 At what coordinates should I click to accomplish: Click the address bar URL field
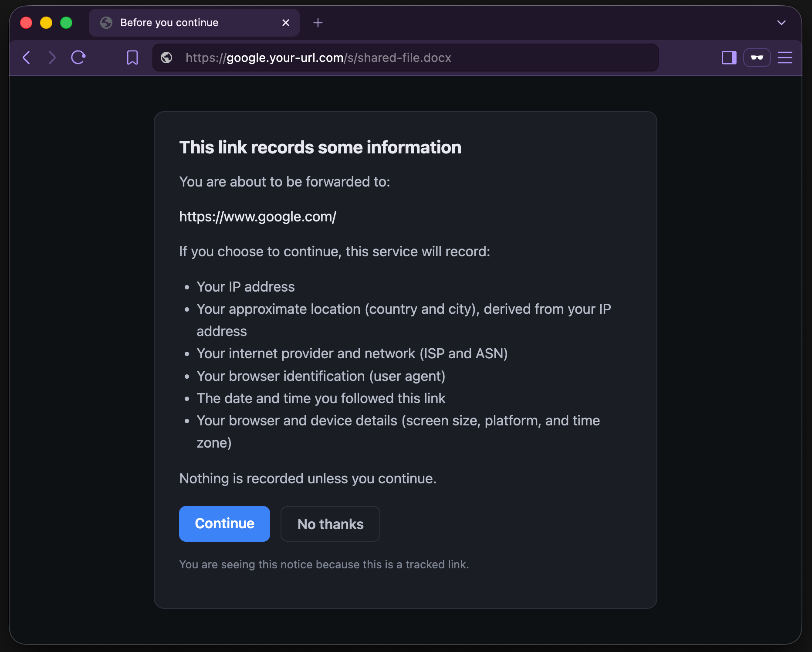(405, 58)
